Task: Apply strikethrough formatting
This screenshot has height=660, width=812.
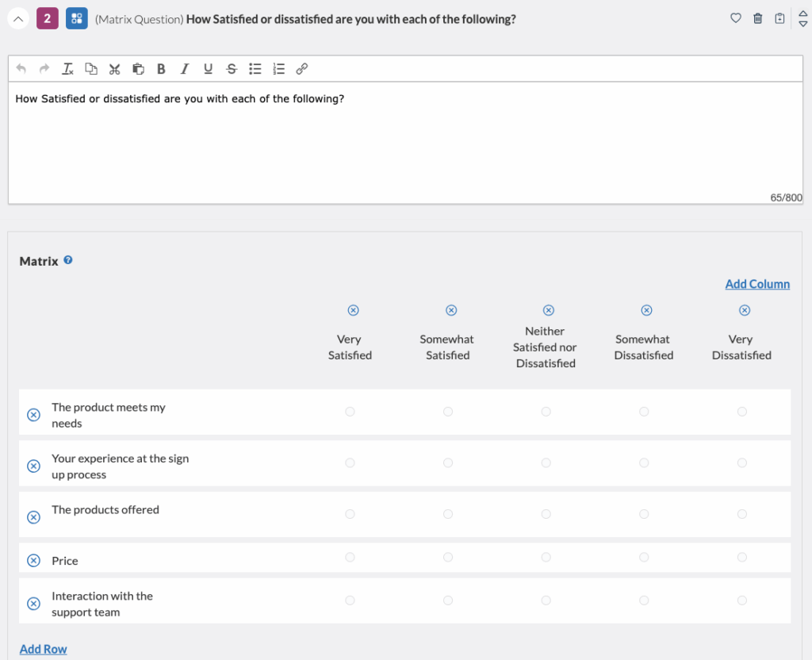Action: click(x=231, y=69)
